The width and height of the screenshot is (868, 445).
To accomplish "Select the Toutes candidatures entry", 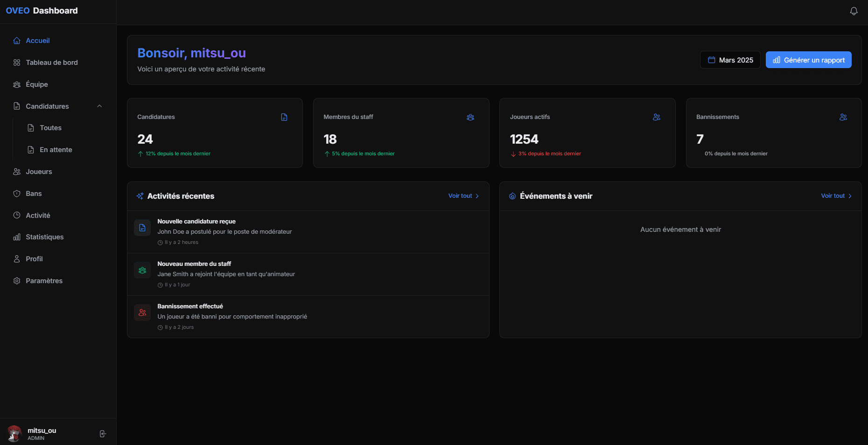I will 50,128.
